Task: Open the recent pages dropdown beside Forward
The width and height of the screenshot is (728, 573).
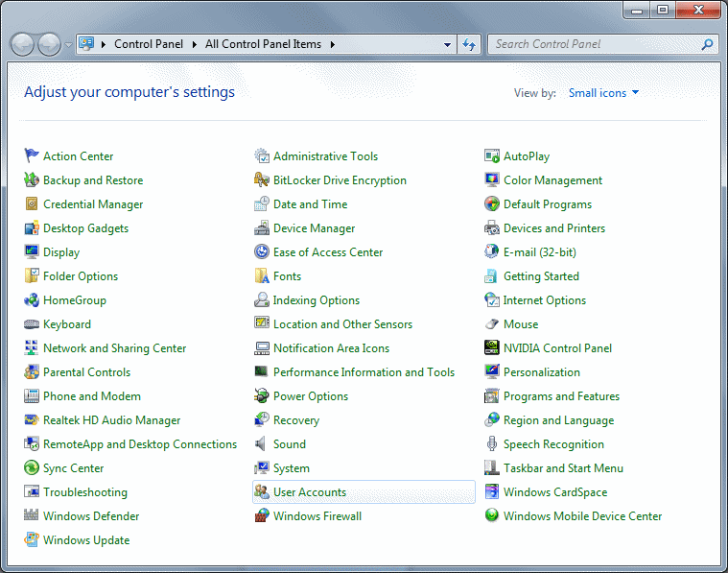Action: point(68,44)
